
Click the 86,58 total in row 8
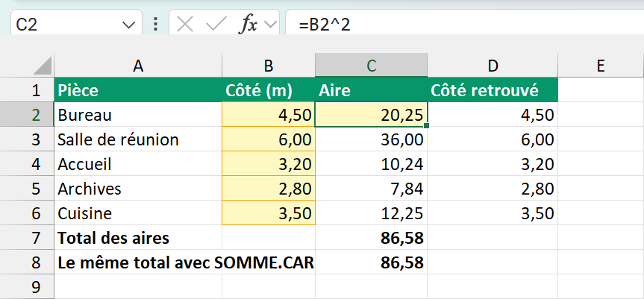pyautogui.click(x=372, y=262)
